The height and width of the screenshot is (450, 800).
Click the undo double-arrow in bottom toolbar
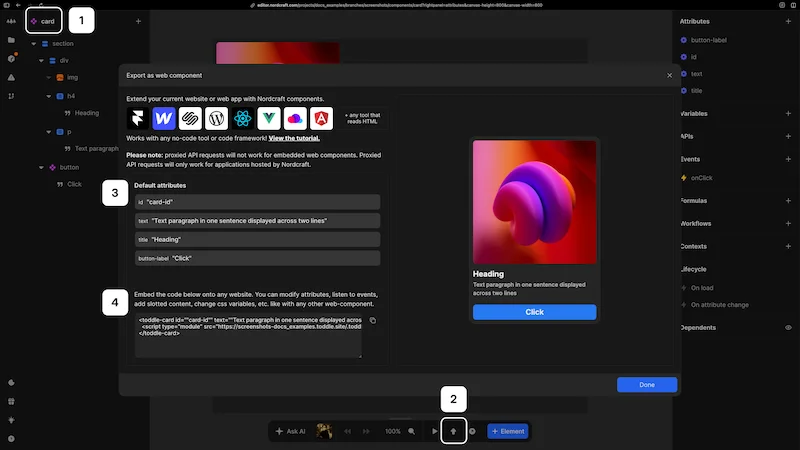pyautogui.click(x=347, y=431)
